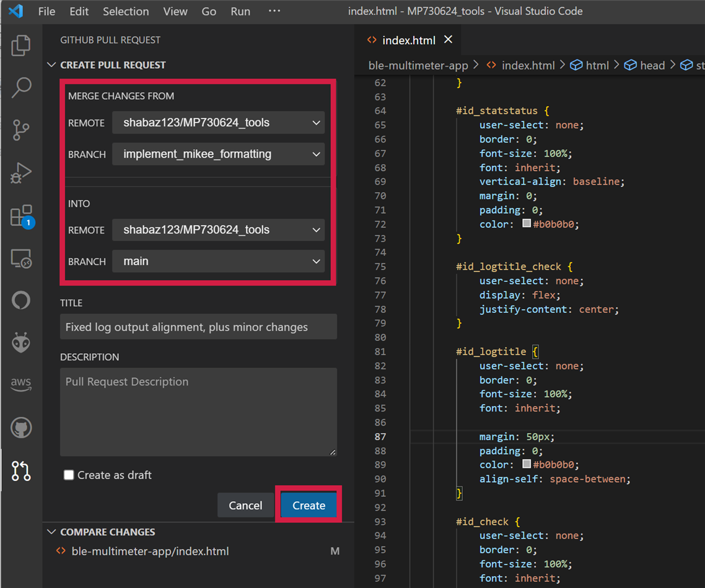Click the head symbol cube in breadcrumb
Screen dimensions: 705x588
click(631, 66)
